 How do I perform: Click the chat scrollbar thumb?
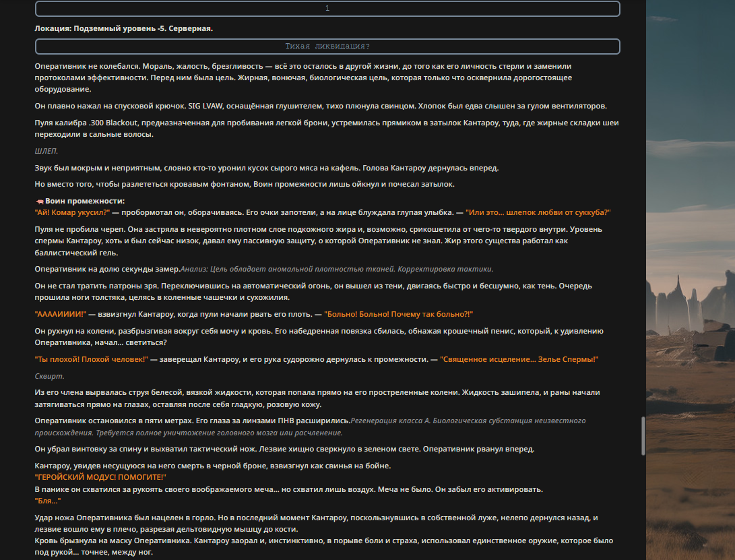coord(643,436)
